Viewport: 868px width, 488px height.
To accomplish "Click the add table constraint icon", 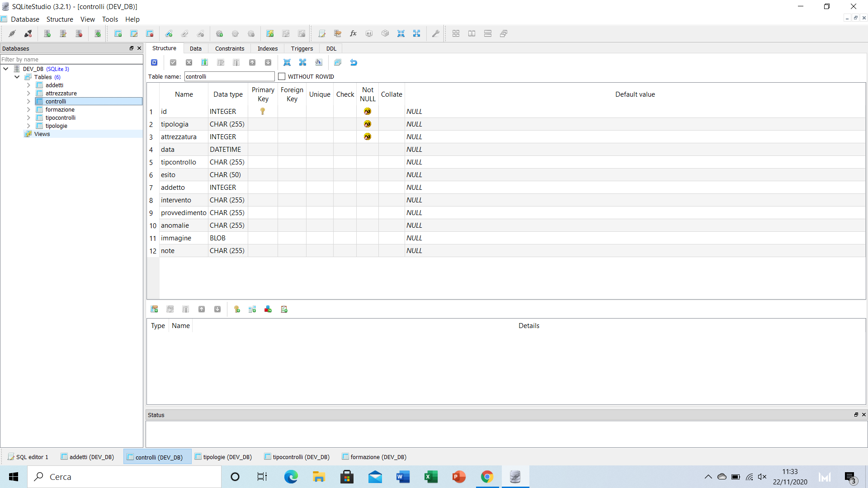I will (154, 309).
